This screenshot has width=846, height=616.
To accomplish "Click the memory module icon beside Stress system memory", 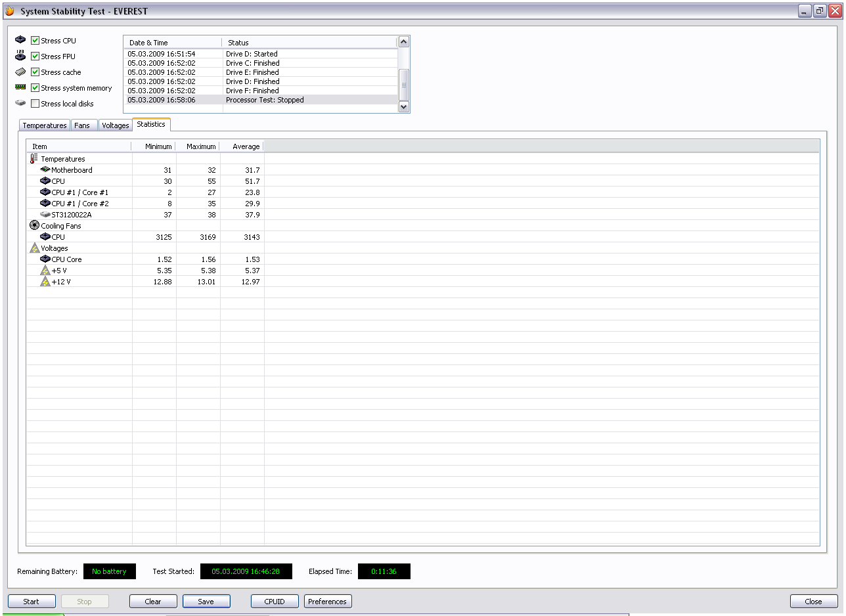I will 20,87.
